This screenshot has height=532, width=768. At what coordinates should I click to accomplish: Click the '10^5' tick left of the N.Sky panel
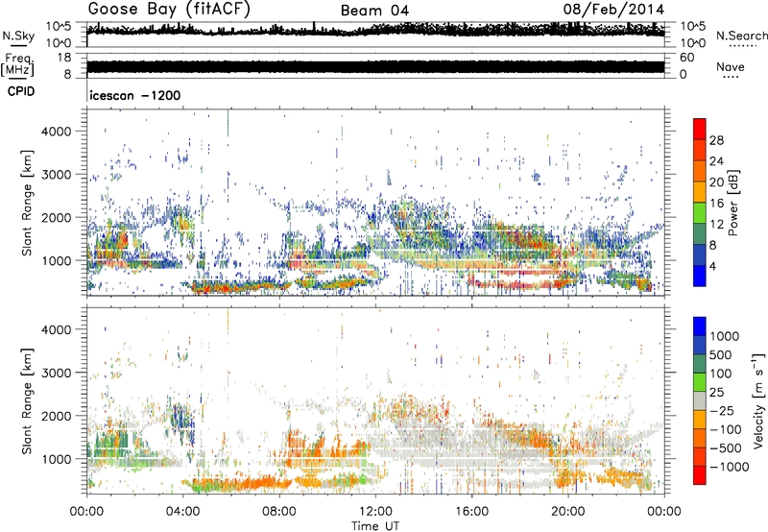59,27
